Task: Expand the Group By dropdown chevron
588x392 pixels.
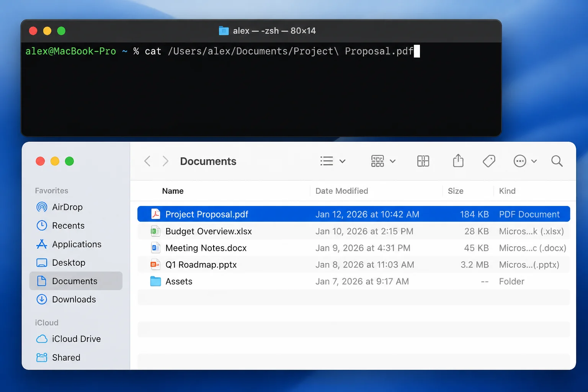Action: (393, 161)
